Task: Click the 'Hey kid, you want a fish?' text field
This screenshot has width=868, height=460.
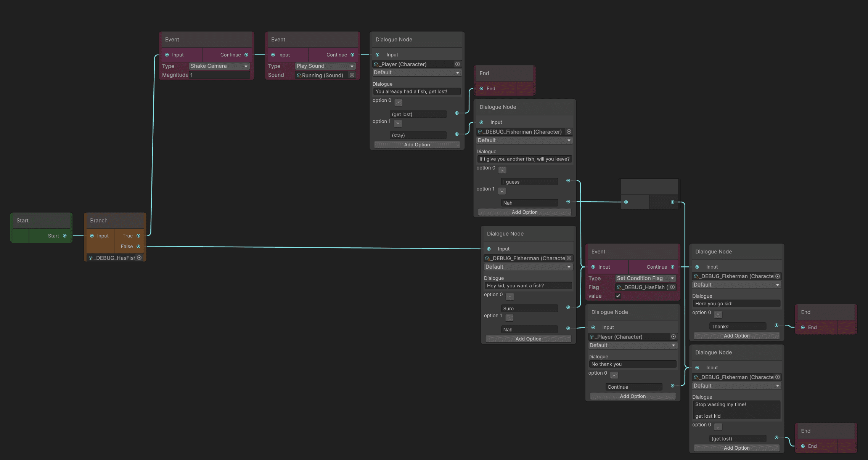Action: [x=528, y=285]
